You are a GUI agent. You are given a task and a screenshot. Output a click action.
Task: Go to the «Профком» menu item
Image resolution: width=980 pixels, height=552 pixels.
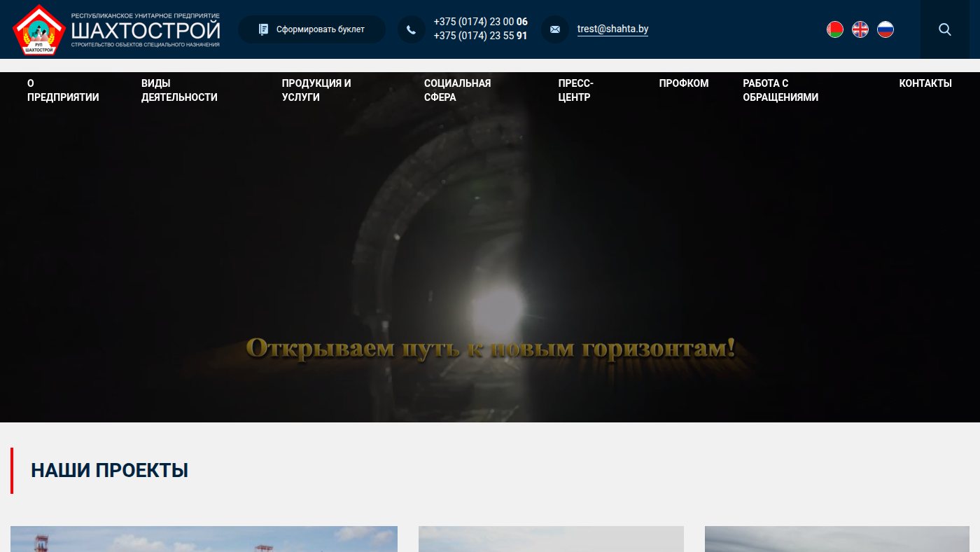[684, 83]
